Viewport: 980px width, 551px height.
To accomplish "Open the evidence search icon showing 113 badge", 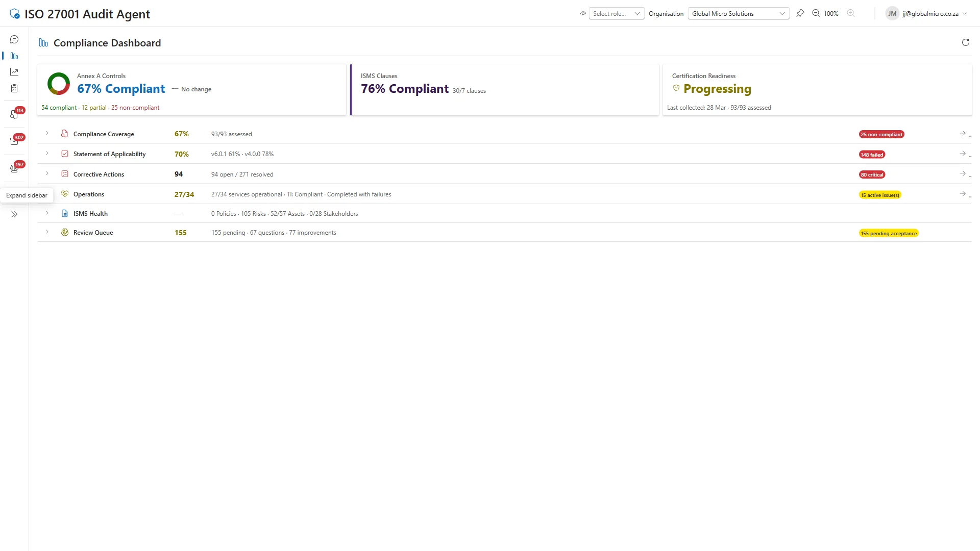I will [14, 114].
